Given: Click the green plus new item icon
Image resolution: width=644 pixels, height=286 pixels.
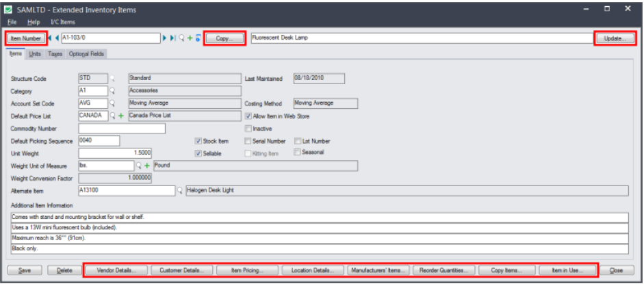Looking at the screenshot, I should tap(190, 38).
